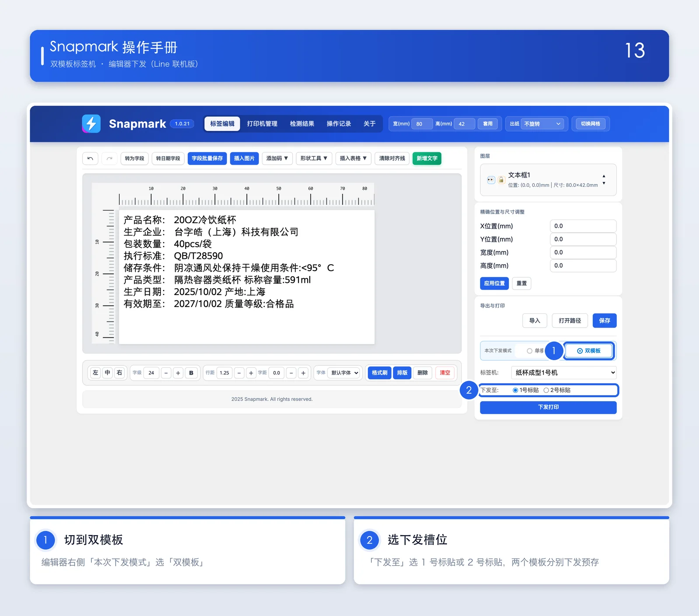
Task: Open the 默认字体 font dropdown
Action: tap(345, 373)
